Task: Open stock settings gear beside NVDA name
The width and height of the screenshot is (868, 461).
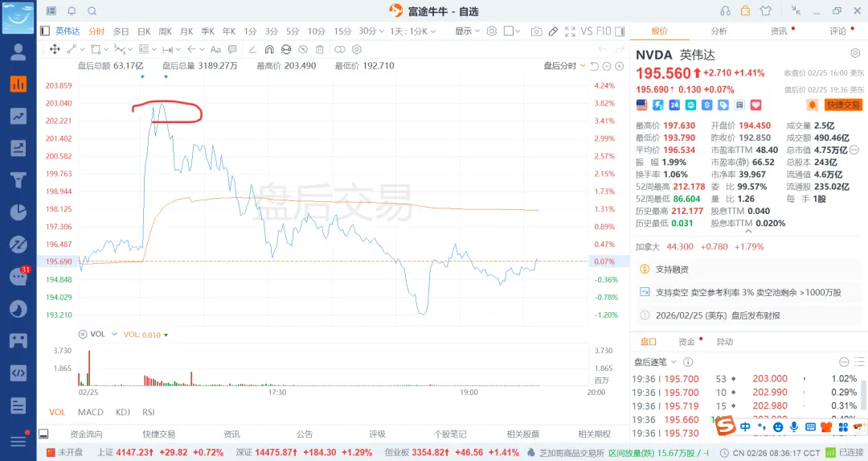Action: [x=855, y=53]
